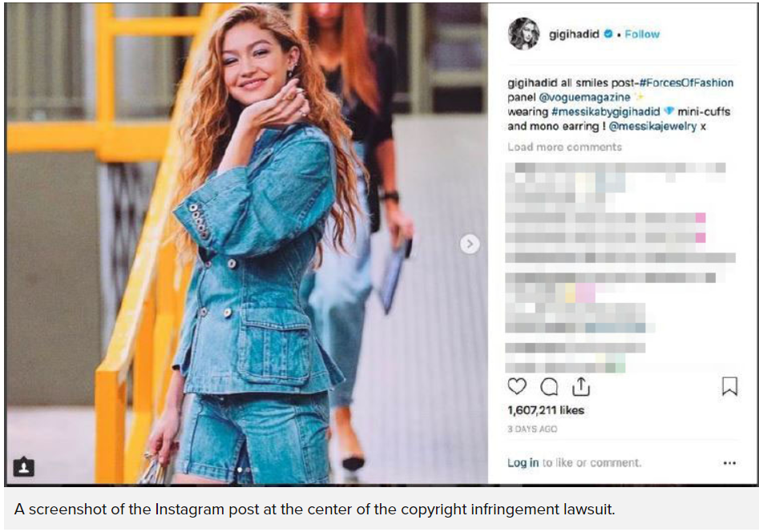Open the #ForcesOfFashion hashtag
Image resolution: width=759 pixels, height=532 pixels.
coord(686,83)
